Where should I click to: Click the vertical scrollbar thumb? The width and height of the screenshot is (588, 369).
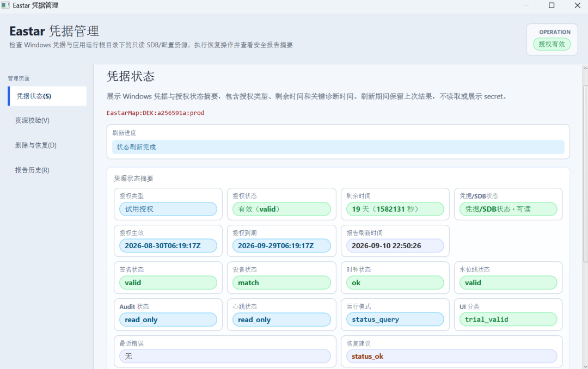pyautogui.click(x=585, y=174)
